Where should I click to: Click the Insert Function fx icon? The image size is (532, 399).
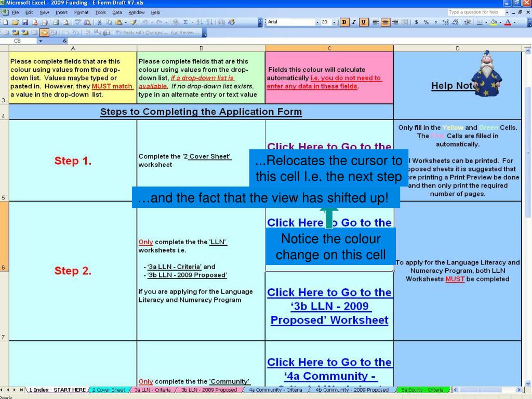(64, 41)
